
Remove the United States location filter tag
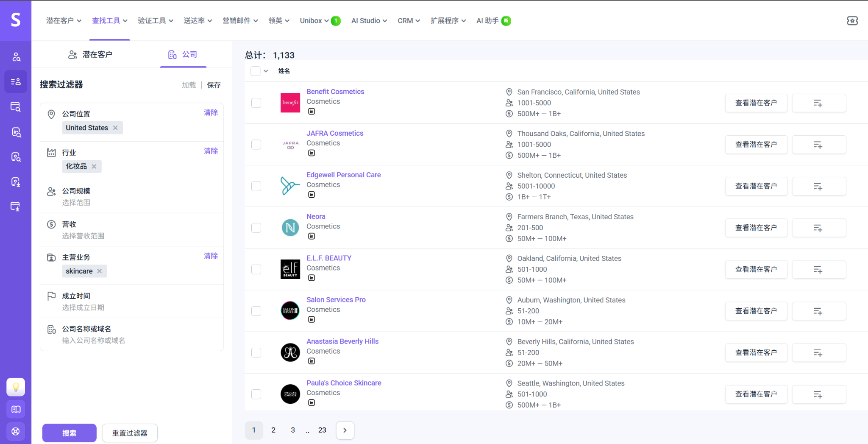click(115, 128)
